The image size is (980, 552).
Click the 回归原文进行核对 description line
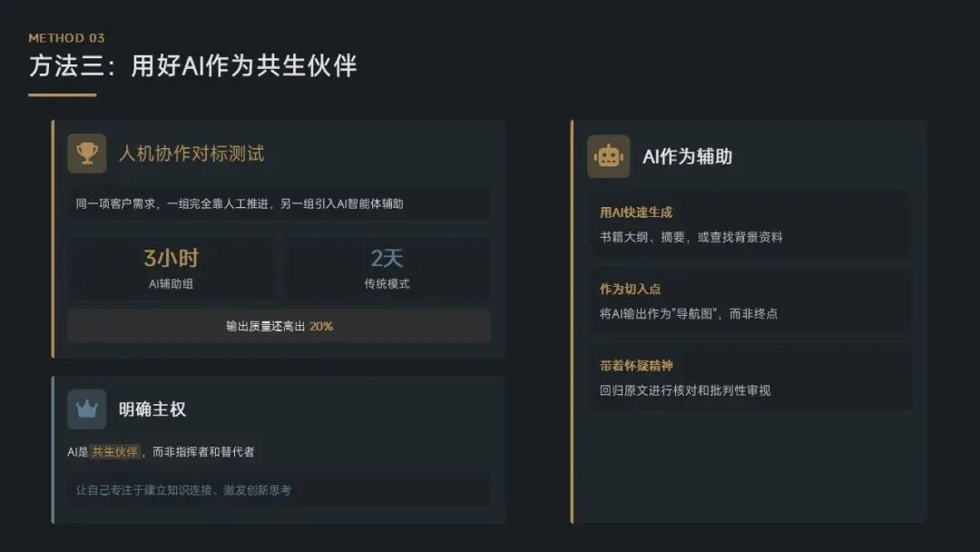(x=685, y=390)
